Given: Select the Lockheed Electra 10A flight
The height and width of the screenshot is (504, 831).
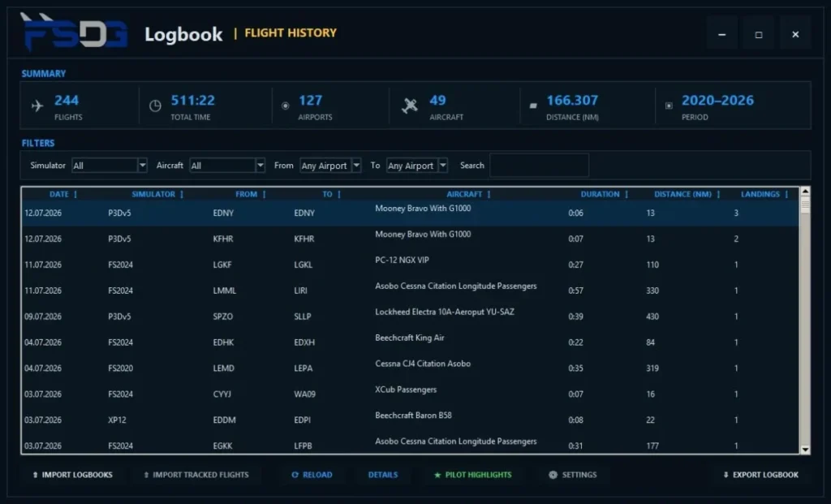Looking at the screenshot, I should [x=410, y=317].
